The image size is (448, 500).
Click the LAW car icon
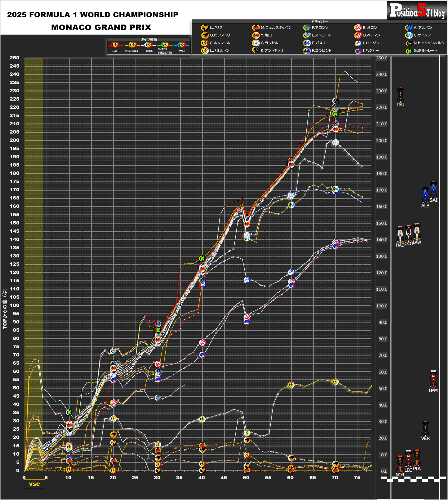coord(417,231)
